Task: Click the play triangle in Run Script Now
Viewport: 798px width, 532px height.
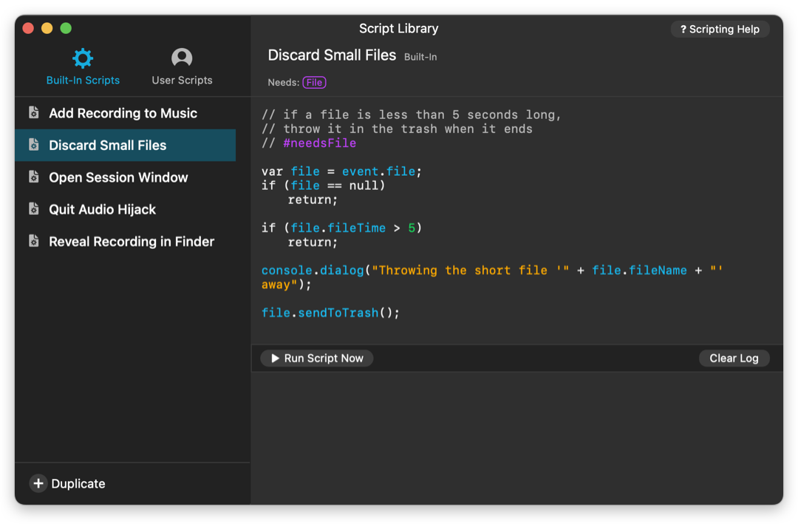Action: point(276,358)
